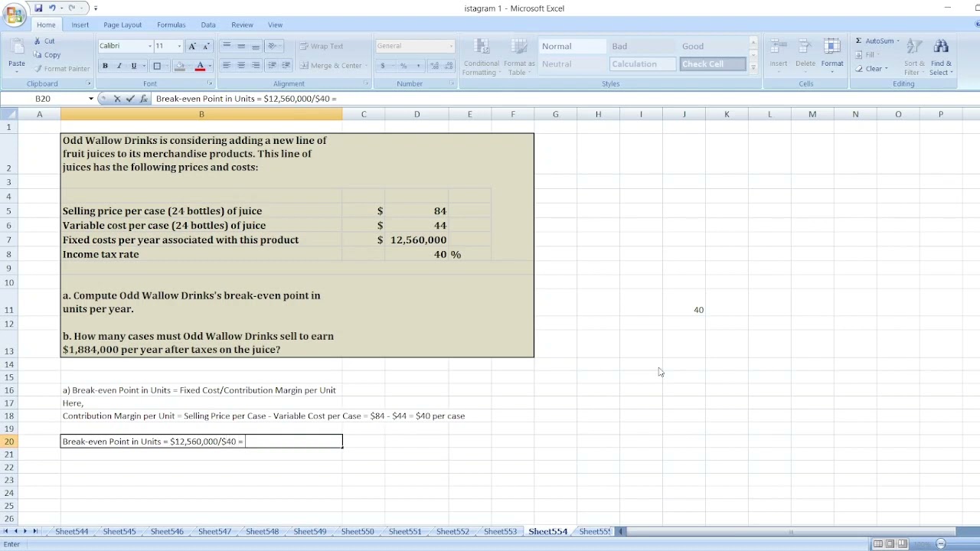Confirm entry with checkmark icon
The height and width of the screenshot is (551, 980).
129,99
